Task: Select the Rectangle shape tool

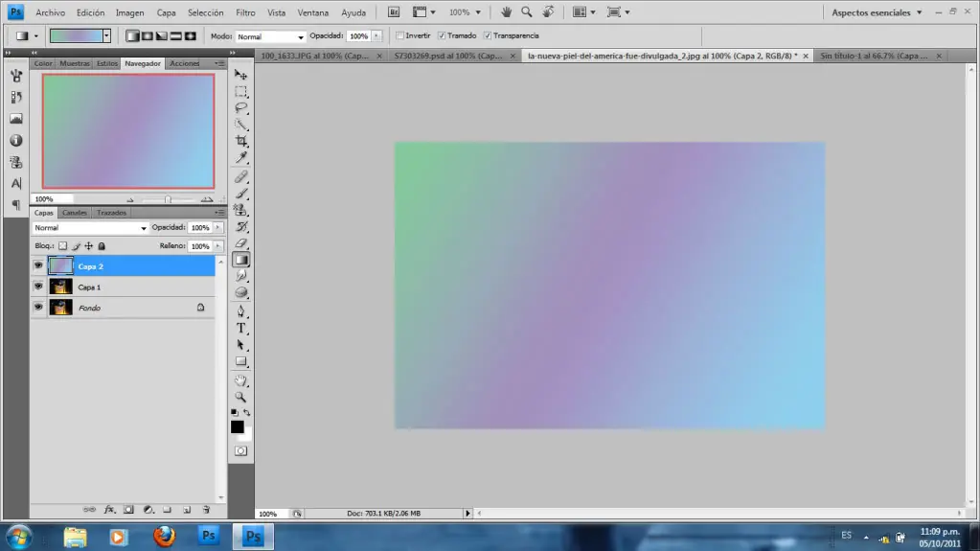Action: (240, 361)
